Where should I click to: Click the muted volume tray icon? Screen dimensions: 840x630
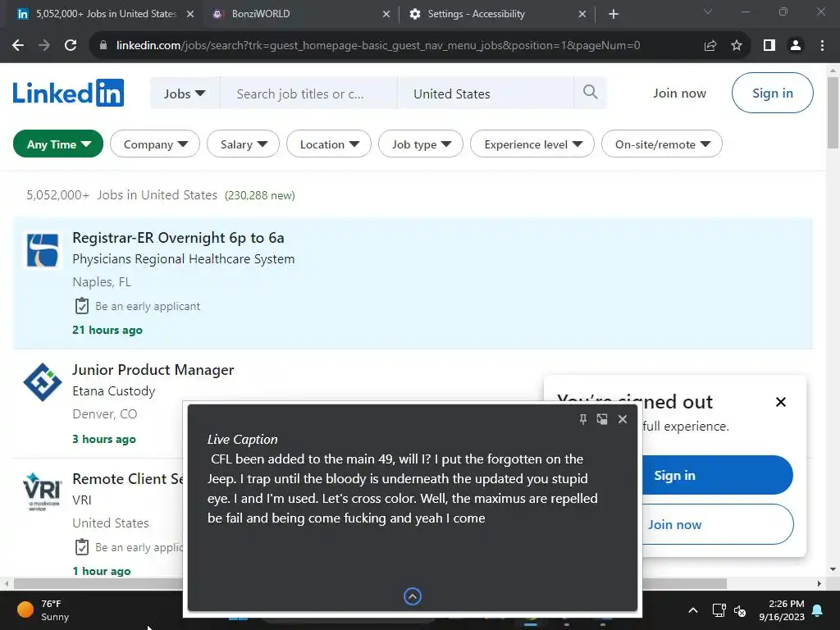tap(740, 610)
